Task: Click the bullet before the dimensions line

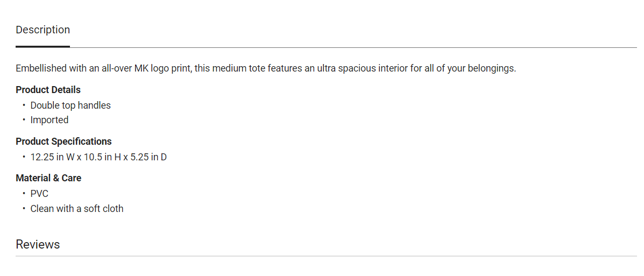Action: [24, 157]
